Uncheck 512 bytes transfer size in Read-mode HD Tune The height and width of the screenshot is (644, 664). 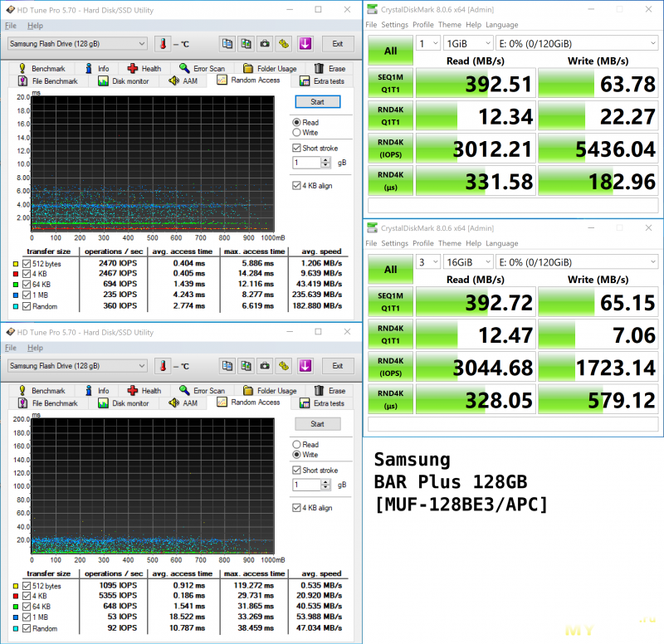coord(27,264)
